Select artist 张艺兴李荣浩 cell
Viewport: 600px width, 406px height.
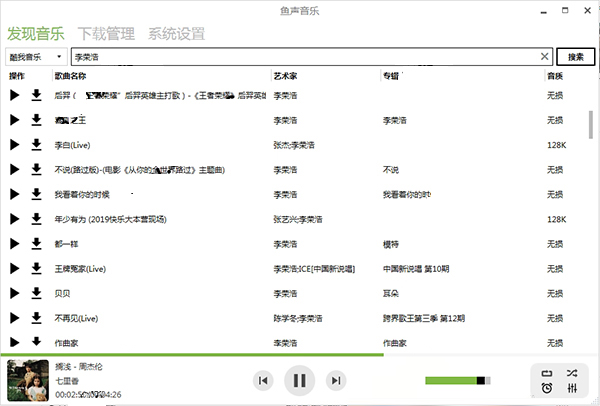[x=298, y=219]
